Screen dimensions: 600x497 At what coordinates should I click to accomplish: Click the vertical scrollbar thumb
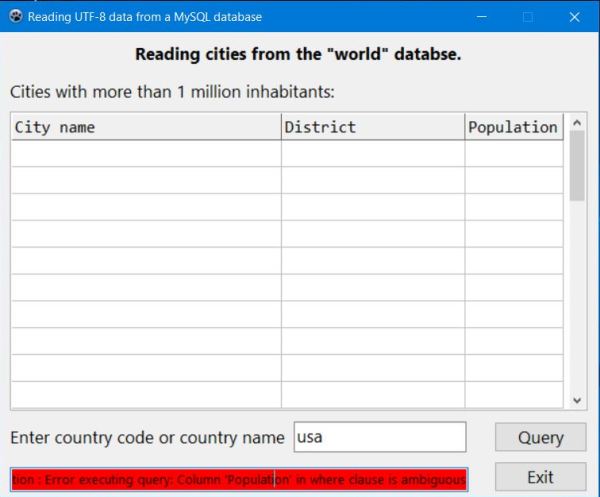[x=577, y=165]
